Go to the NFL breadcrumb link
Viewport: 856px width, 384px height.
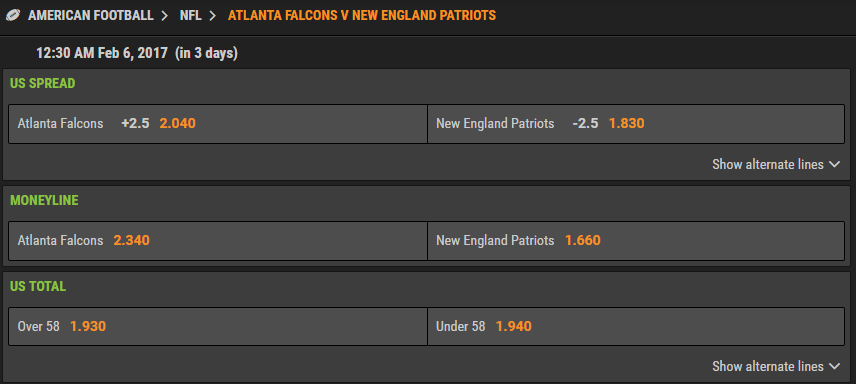[191, 15]
